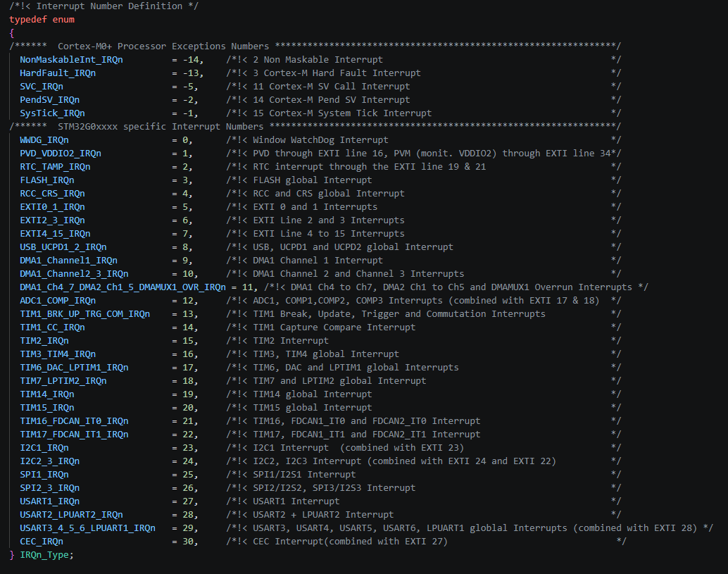Click 'TIM1 Capture Compare Interrupt' comment
728x574 pixels.
click(334, 328)
